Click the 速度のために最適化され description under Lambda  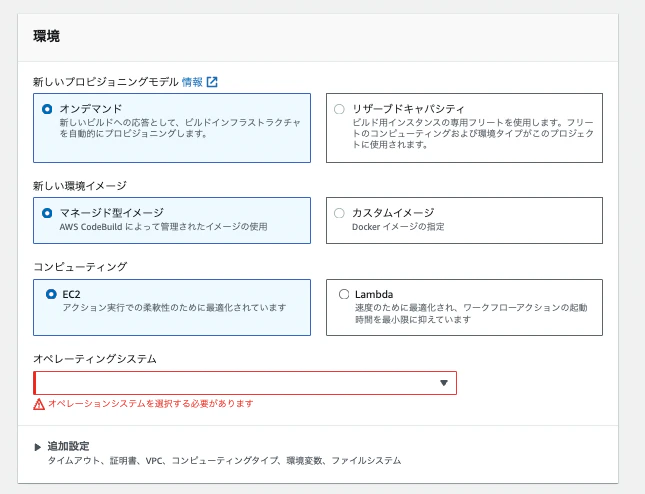[x=471, y=313]
